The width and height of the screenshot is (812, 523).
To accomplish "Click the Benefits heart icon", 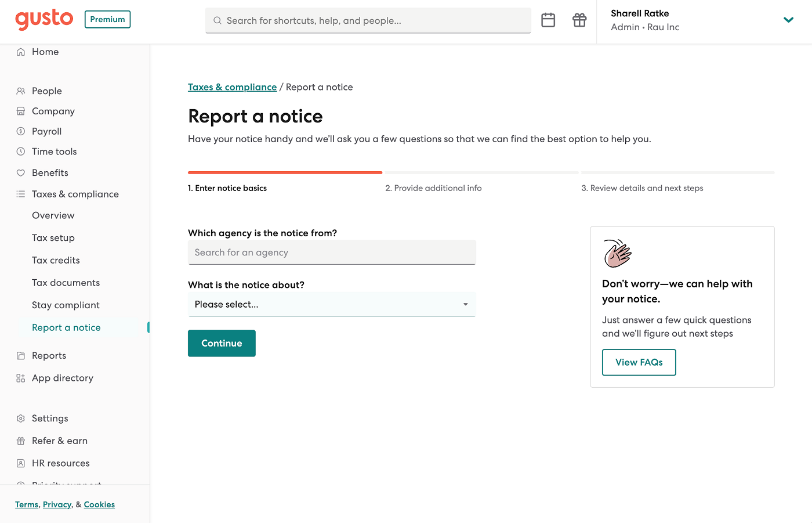I will click(x=21, y=173).
